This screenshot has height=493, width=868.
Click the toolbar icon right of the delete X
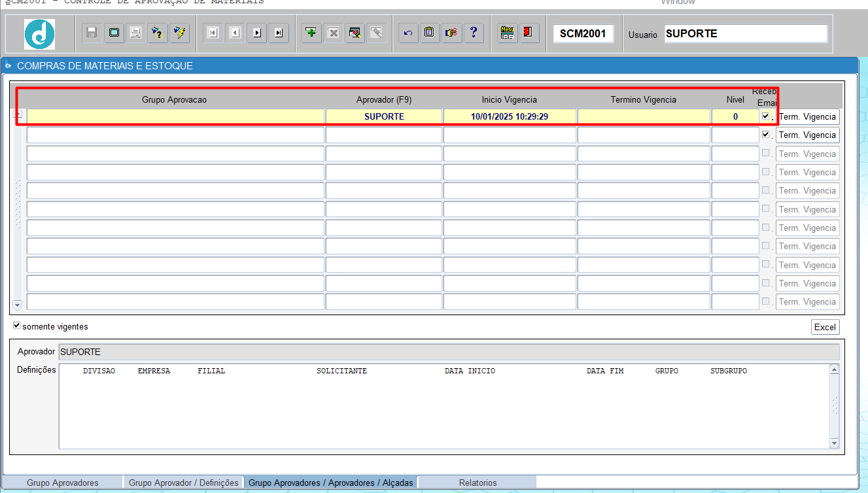[x=355, y=33]
